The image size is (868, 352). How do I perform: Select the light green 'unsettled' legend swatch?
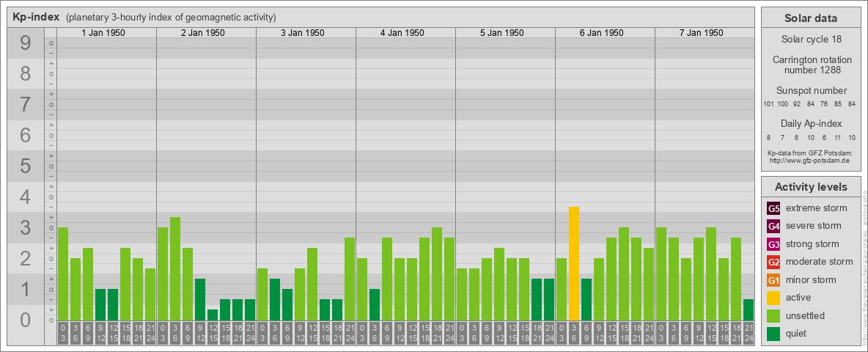tap(773, 316)
